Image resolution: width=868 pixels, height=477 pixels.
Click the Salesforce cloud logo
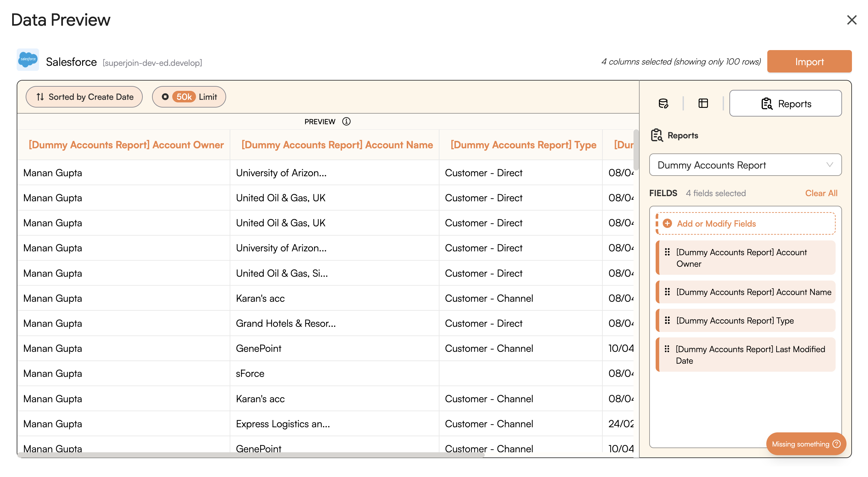click(x=28, y=60)
